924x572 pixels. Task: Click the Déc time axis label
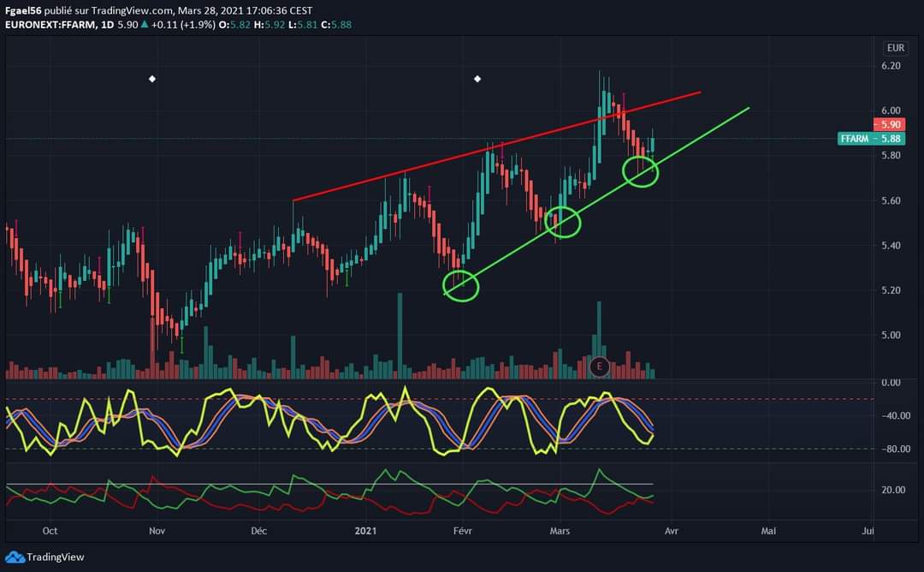(x=258, y=531)
